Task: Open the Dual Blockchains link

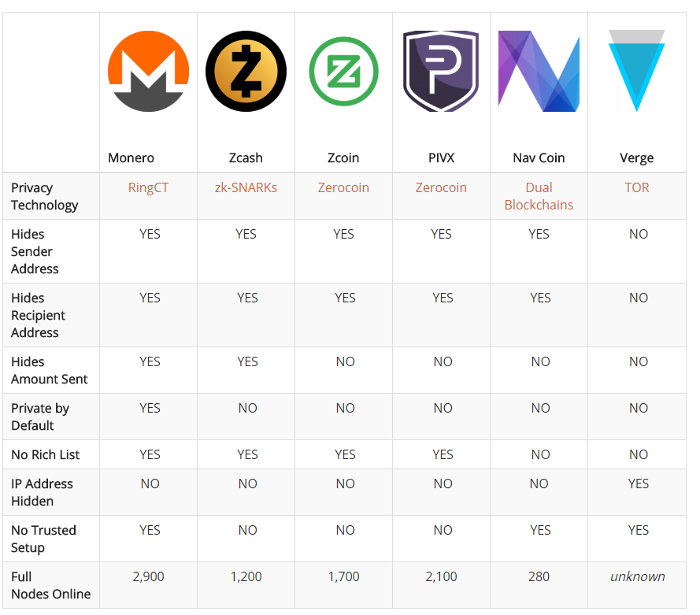Action: (539, 196)
